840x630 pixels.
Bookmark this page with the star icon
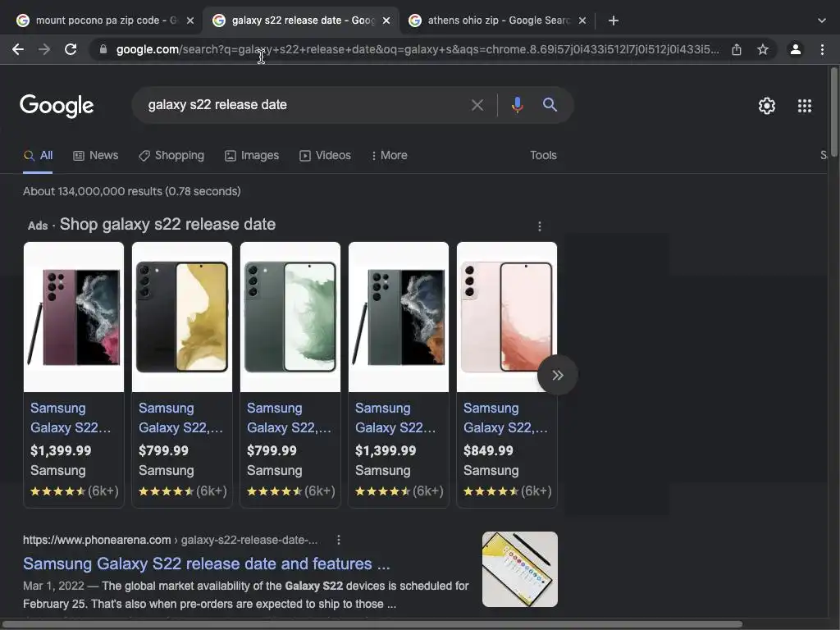coord(763,50)
